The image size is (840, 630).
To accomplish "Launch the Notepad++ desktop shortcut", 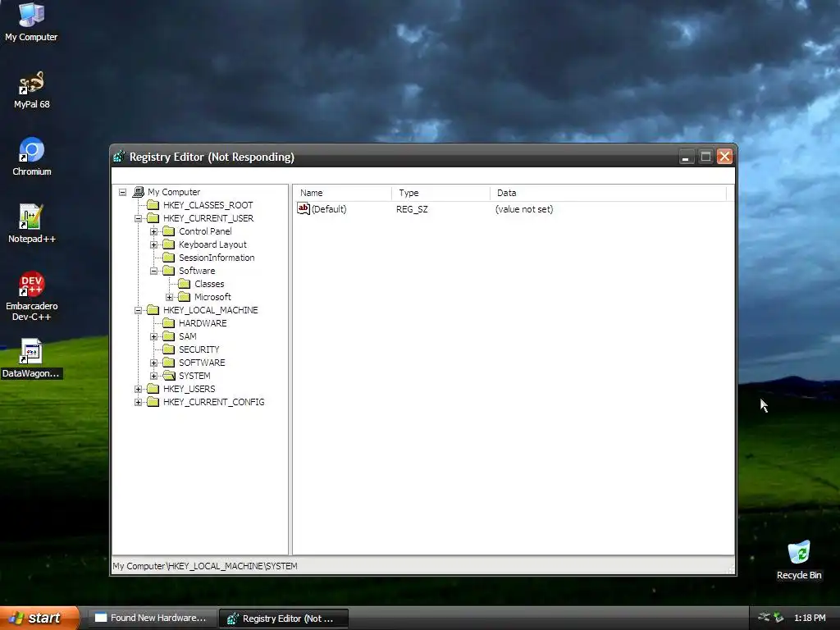I will (32, 224).
